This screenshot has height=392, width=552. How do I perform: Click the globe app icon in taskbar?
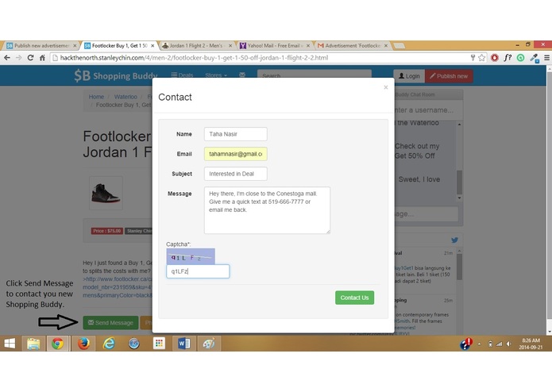133,344
